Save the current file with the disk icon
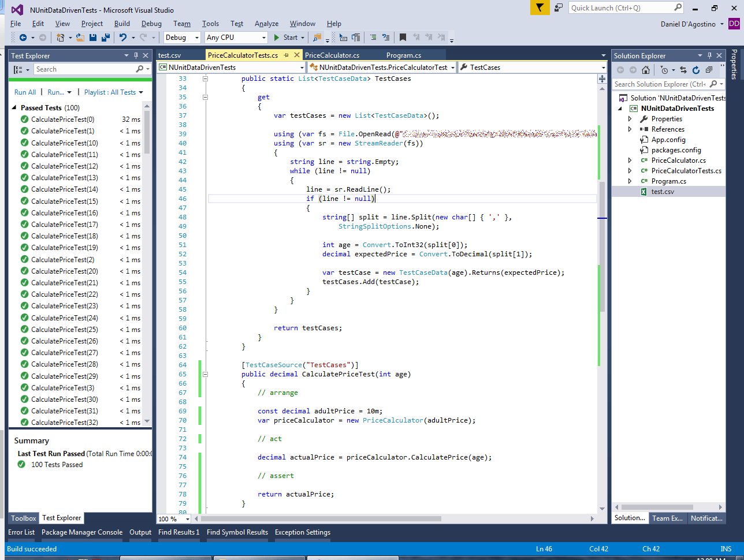The height and width of the screenshot is (560, 744). [x=93, y=38]
